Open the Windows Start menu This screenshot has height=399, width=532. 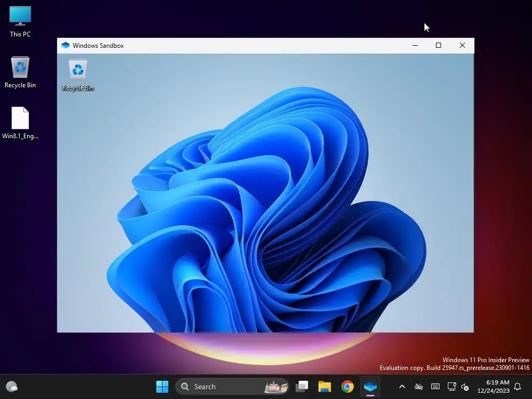coord(162,387)
